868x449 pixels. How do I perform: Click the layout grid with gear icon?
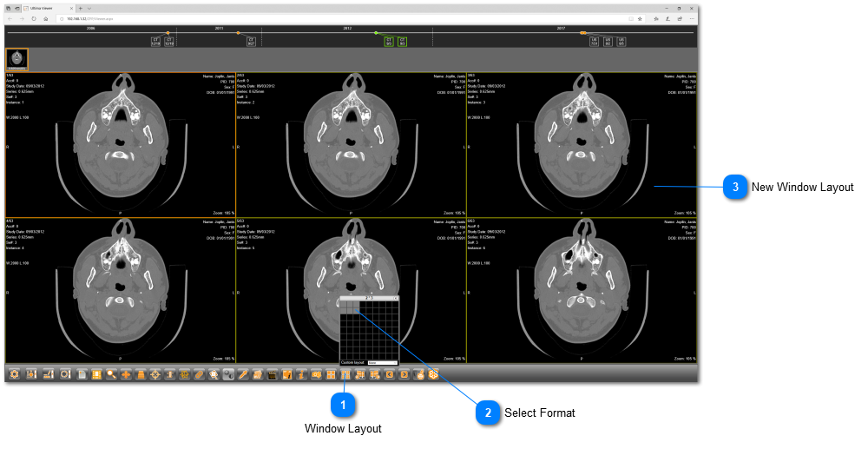pos(360,374)
